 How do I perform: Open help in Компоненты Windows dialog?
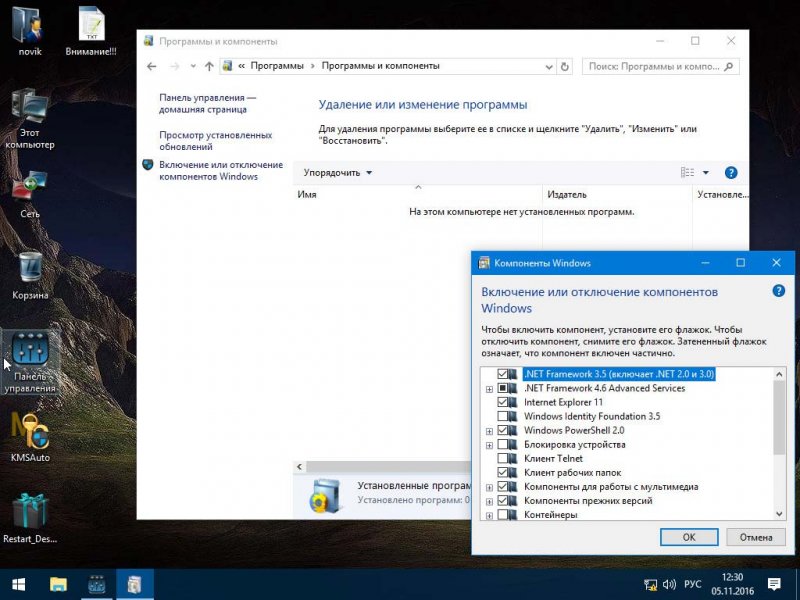[779, 291]
